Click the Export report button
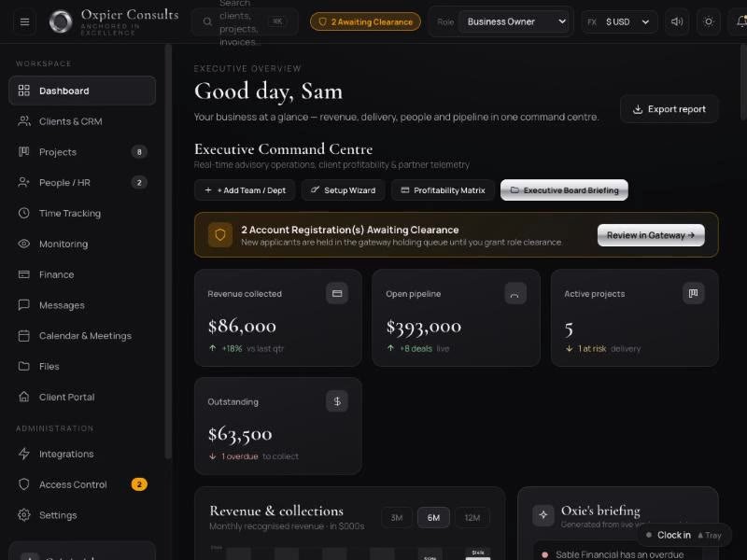The width and height of the screenshot is (747, 560). pyautogui.click(x=669, y=109)
